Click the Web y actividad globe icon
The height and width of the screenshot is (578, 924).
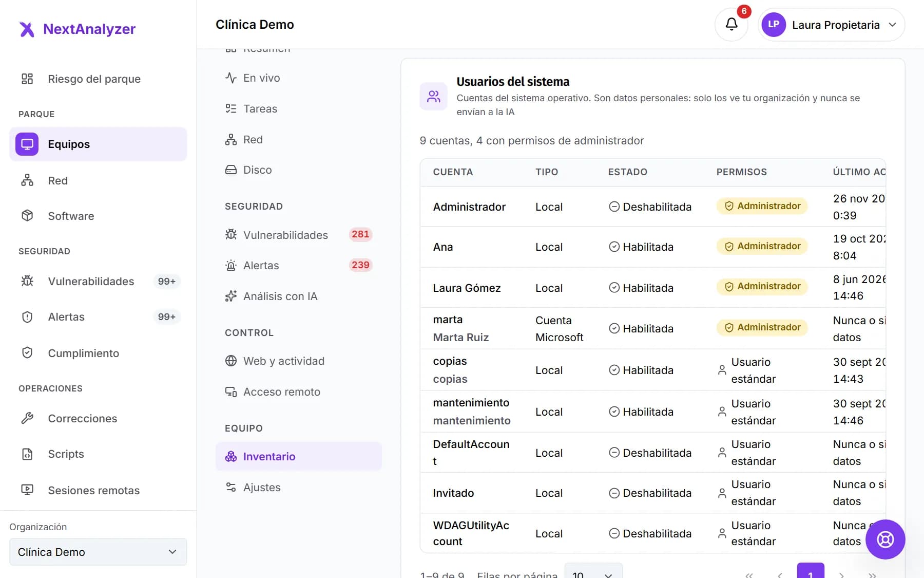point(231,361)
